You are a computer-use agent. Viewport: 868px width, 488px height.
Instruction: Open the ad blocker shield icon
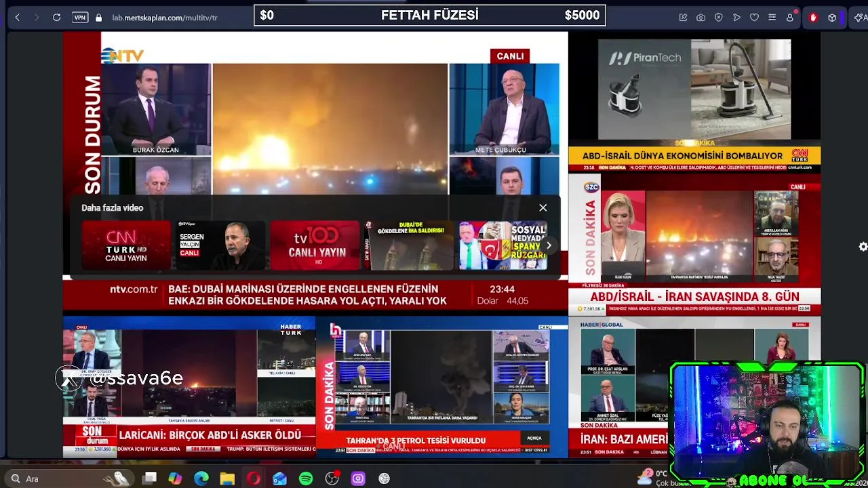click(719, 18)
